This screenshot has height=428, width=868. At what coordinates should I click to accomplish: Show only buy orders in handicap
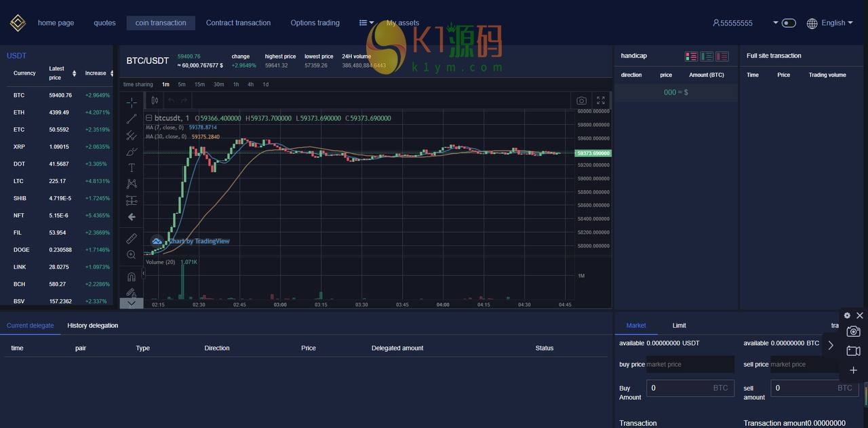(707, 56)
